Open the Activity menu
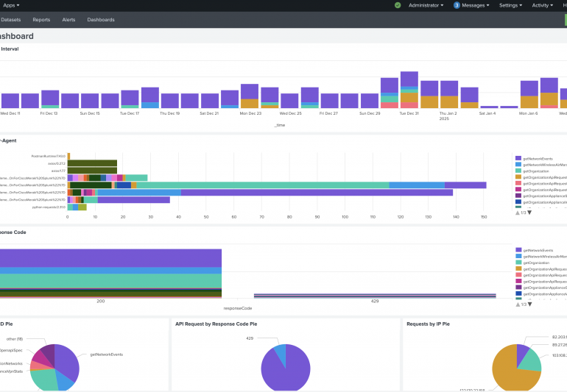The width and height of the screenshot is (567, 392). [542, 5]
